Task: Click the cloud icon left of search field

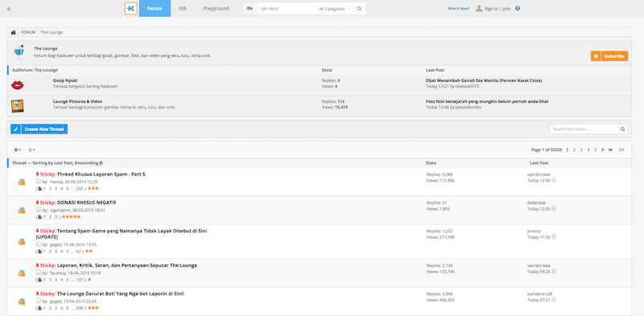Action: [250, 8]
